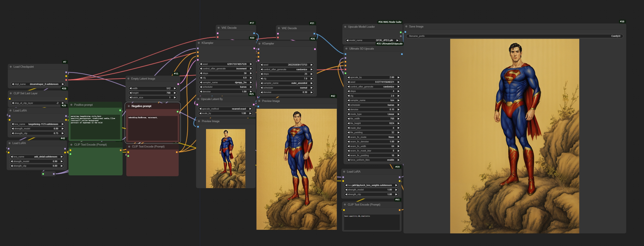
Task: Collapse the green CLIP Text Encode (Prompt) node
Action: [72, 144]
